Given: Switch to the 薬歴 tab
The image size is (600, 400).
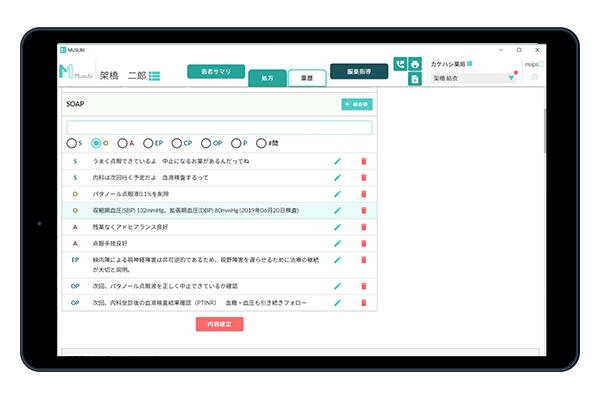Looking at the screenshot, I should pyautogui.click(x=307, y=77).
